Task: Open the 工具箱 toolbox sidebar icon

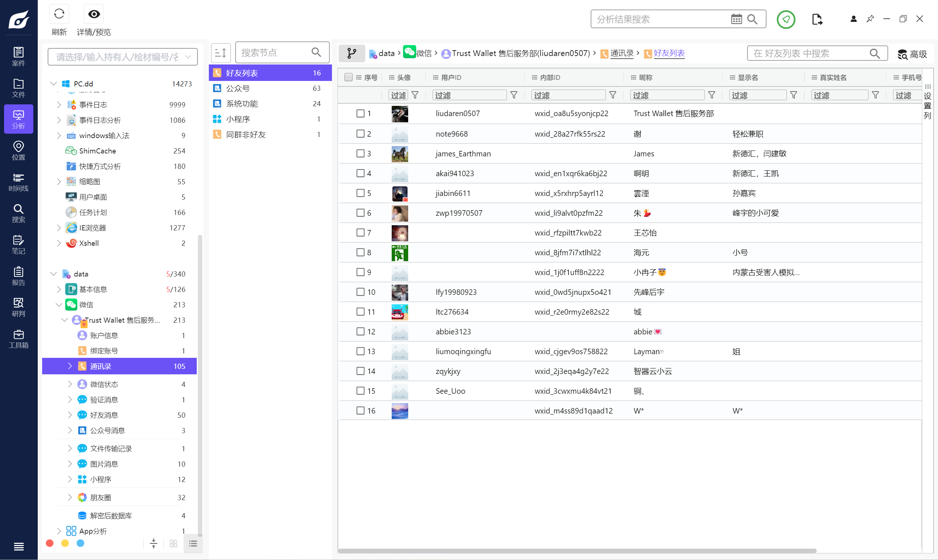Action: click(x=18, y=338)
